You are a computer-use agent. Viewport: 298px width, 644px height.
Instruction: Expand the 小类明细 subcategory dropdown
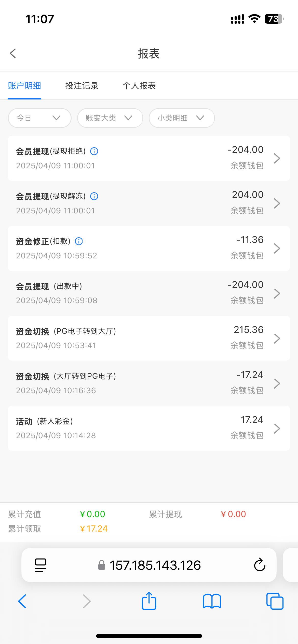pyautogui.click(x=182, y=118)
